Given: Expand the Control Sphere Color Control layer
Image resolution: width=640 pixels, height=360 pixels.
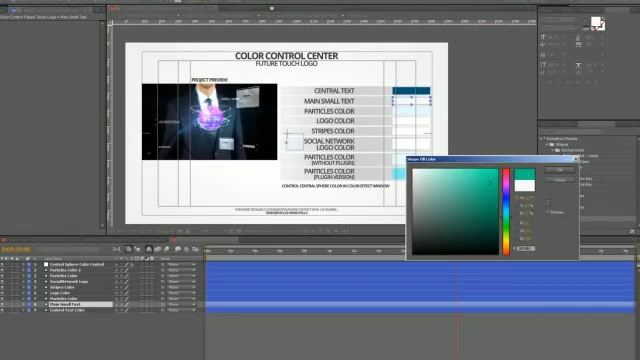Looking at the screenshot, I should (x=24, y=264).
